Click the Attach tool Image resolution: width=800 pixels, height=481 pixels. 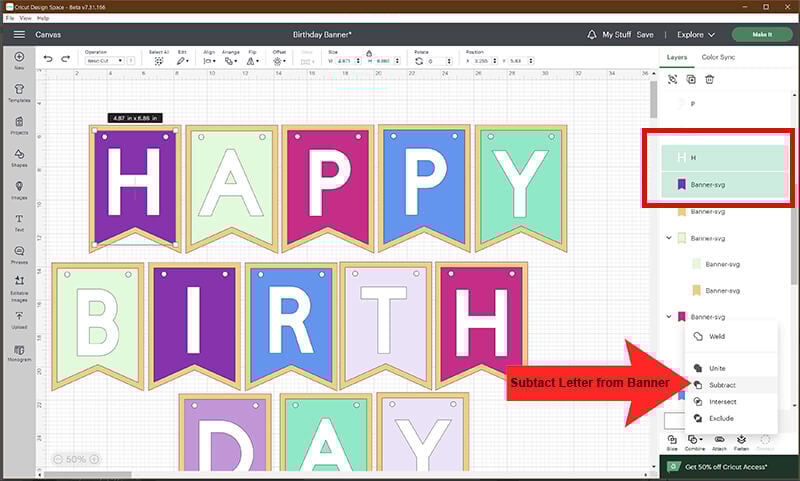(x=719, y=442)
